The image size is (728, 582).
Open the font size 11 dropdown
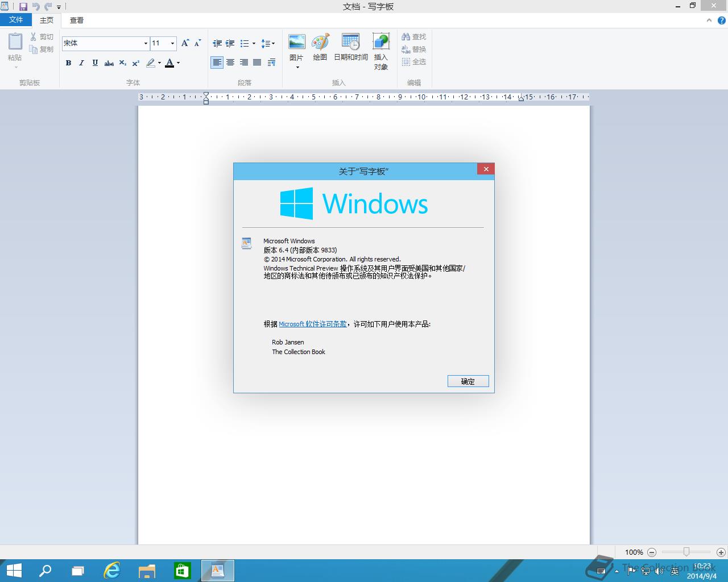coord(172,43)
